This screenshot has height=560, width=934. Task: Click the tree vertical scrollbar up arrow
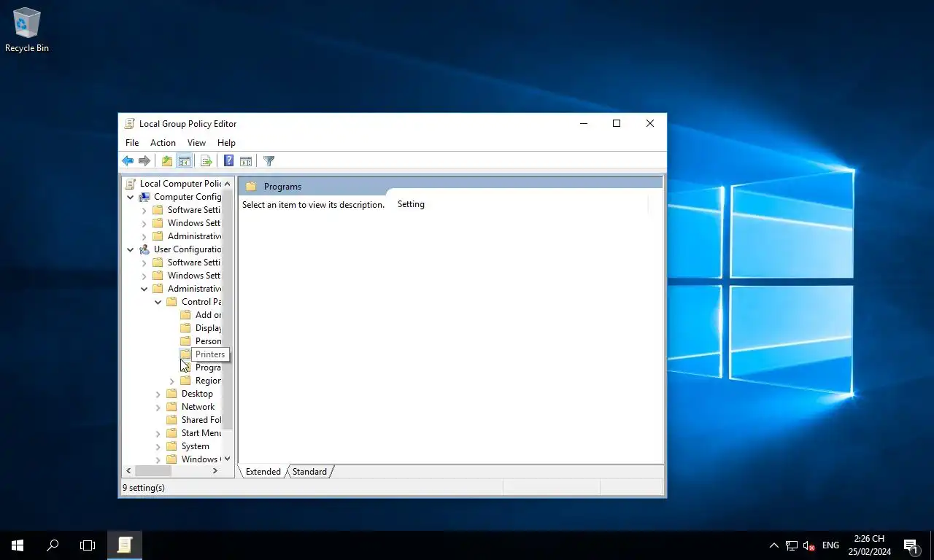coord(228,183)
